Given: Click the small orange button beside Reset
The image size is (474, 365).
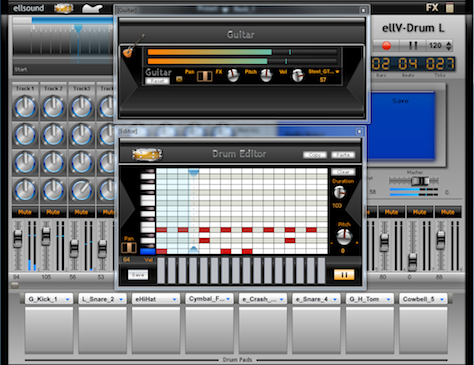Looking at the screenshot, I should click(x=179, y=79).
